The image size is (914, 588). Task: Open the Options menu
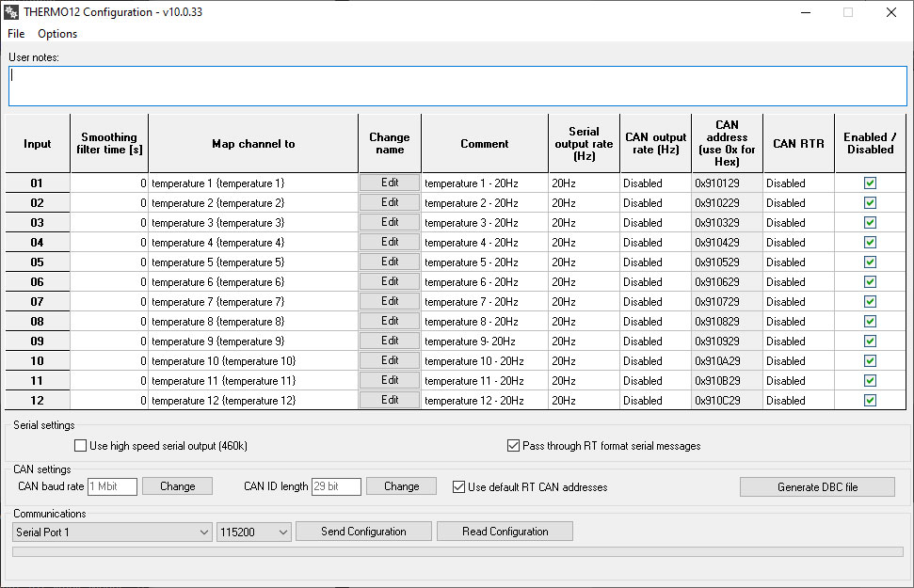point(57,34)
